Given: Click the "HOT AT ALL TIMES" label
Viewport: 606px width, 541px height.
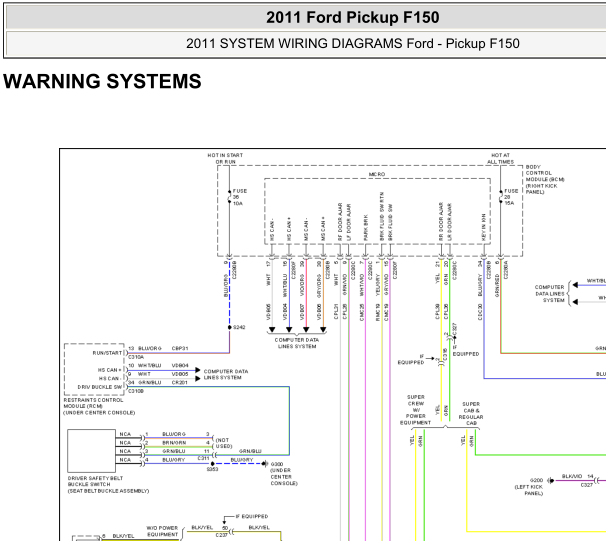Looking at the screenshot, I should tap(500, 158).
